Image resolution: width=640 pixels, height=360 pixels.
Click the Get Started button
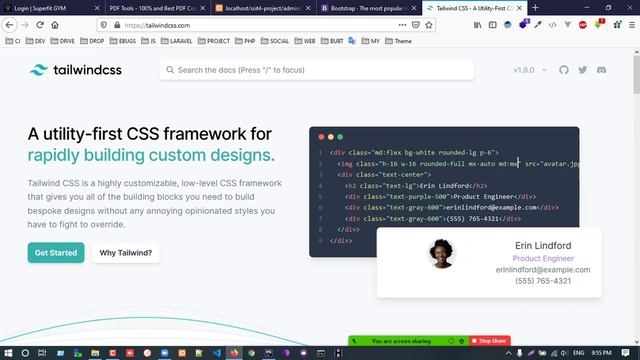pos(56,253)
